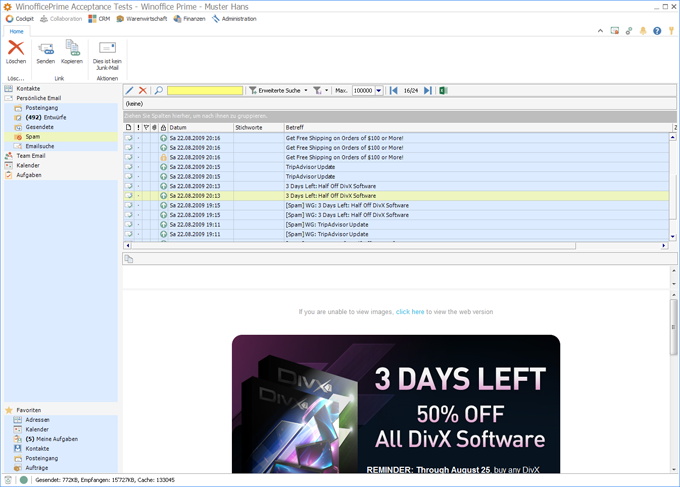Click the link chain icon at top right
Image resolution: width=680 pixels, height=487 pixels.
[x=629, y=31]
